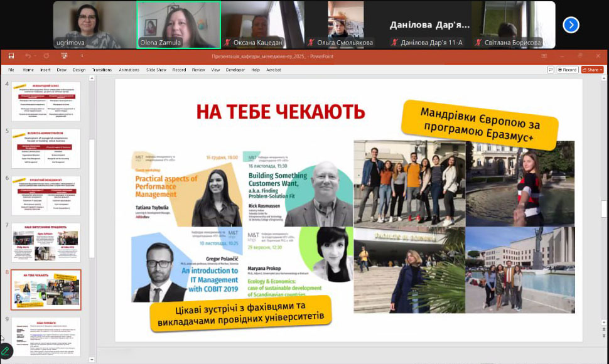Image resolution: width=609 pixels, height=364 pixels.
Task: Select slide 7 thumbnail in panel
Action: pyautogui.click(x=46, y=243)
